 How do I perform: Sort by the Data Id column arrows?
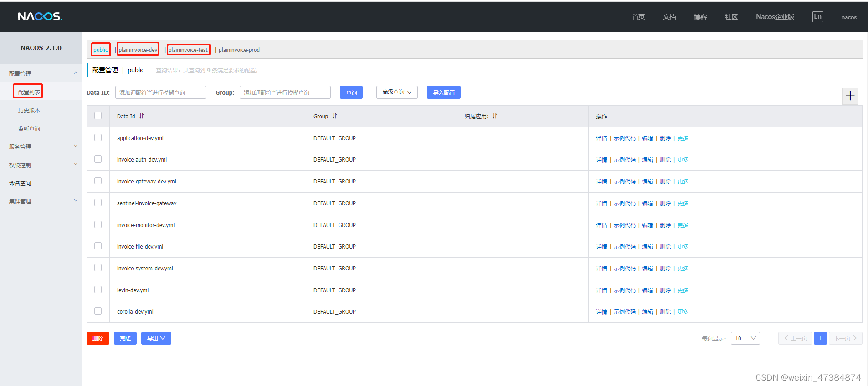click(141, 116)
